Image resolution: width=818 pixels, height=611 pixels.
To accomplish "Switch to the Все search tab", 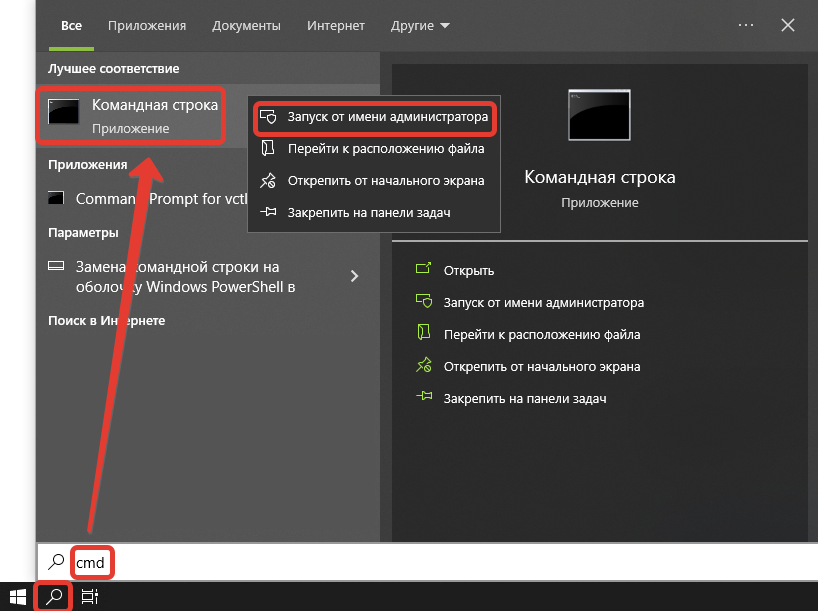I will (x=71, y=26).
